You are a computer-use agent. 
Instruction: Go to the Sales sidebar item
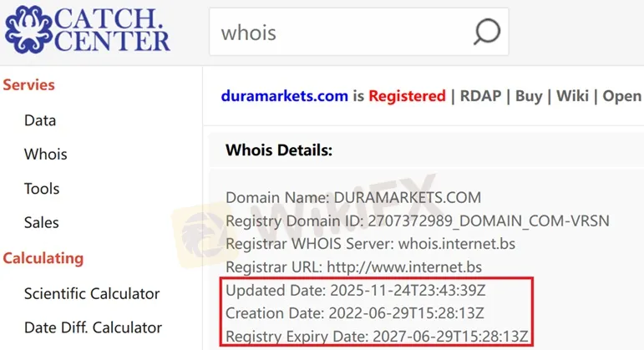[42, 222]
